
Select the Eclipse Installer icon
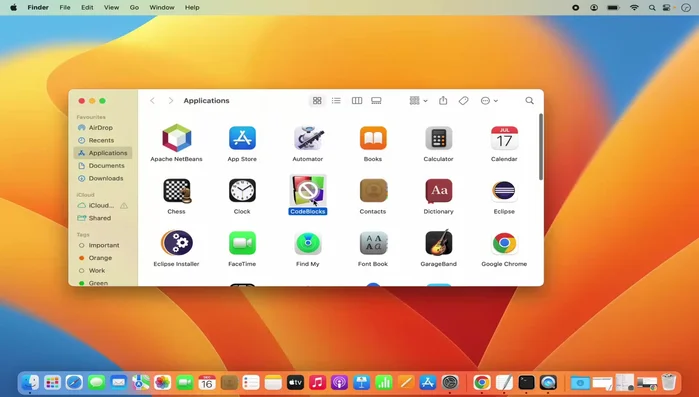point(177,243)
